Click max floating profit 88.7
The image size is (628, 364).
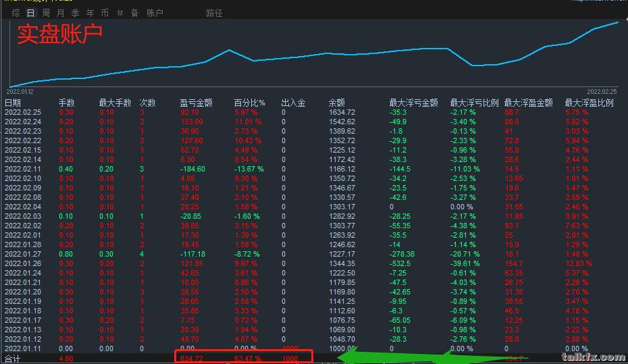[511, 112]
